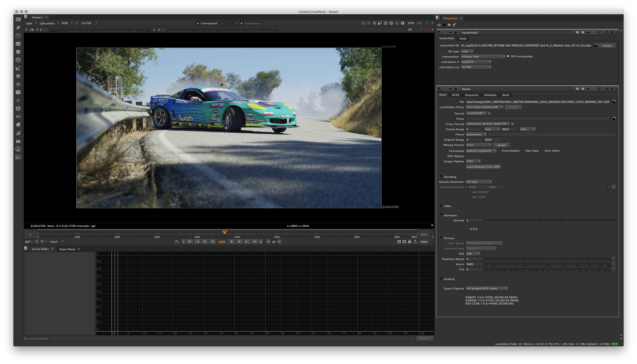Switch to the Metadata tab
The image size is (637, 364).
tap(490, 95)
